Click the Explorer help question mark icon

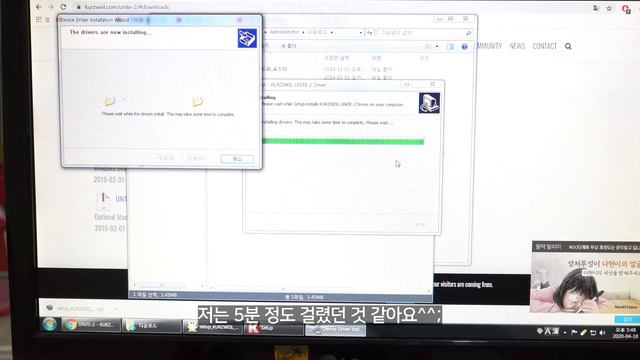pos(464,47)
